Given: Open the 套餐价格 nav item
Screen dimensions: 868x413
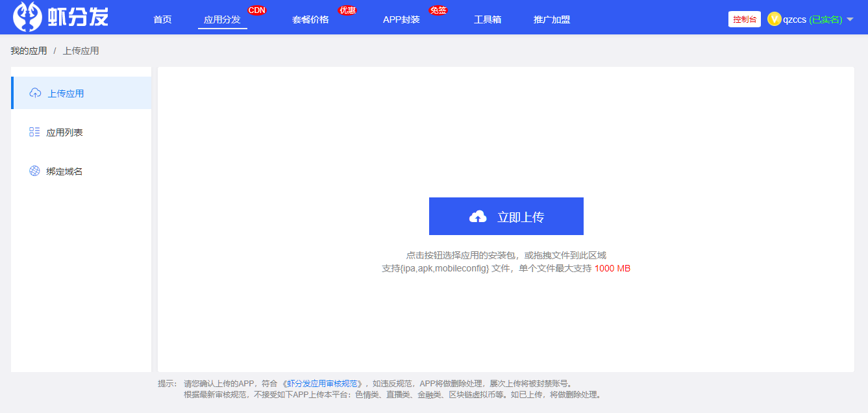Looking at the screenshot, I should pos(310,19).
